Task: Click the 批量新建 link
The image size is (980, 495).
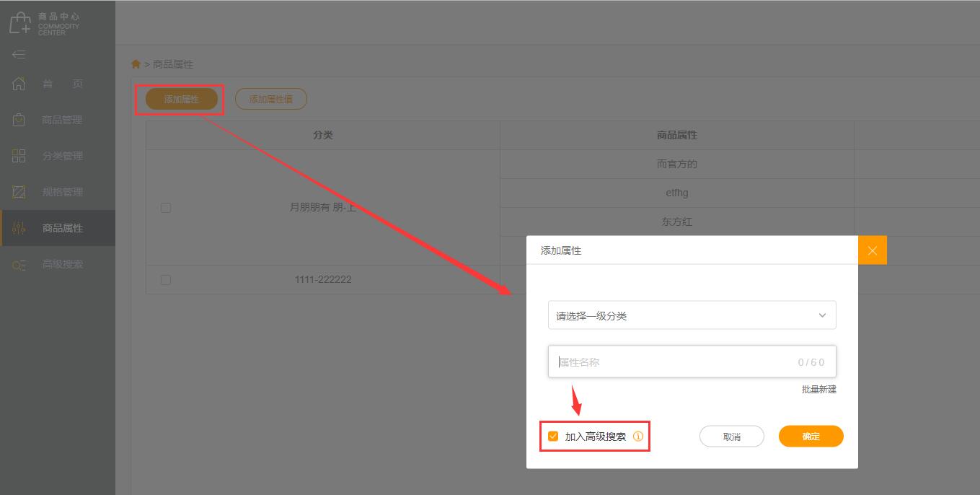Action: [819, 390]
